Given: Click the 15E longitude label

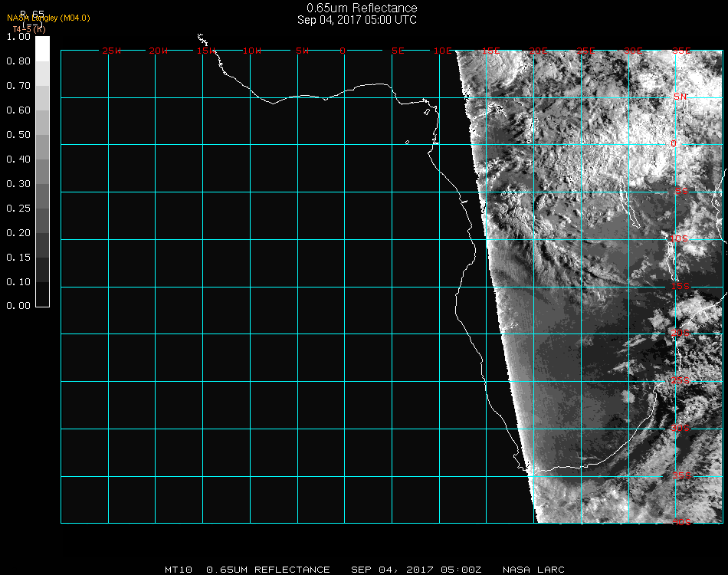Looking at the screenshot, I should point(490,51).
